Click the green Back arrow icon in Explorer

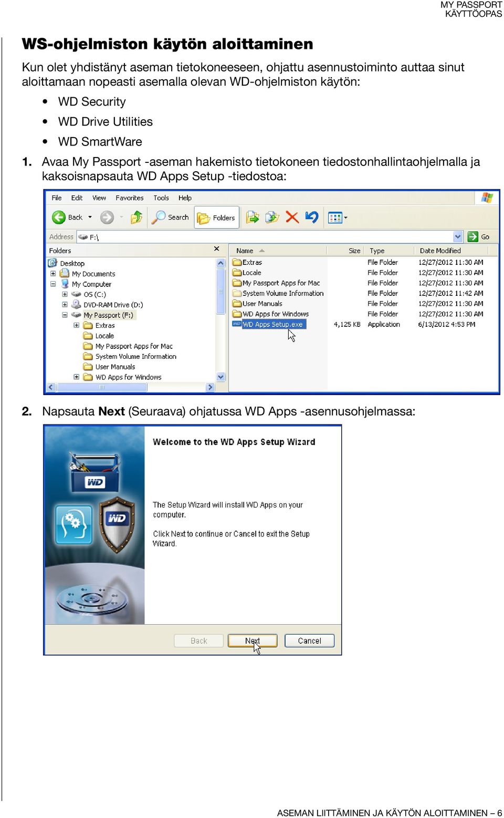pyautogui.click(x=59, y=218)
